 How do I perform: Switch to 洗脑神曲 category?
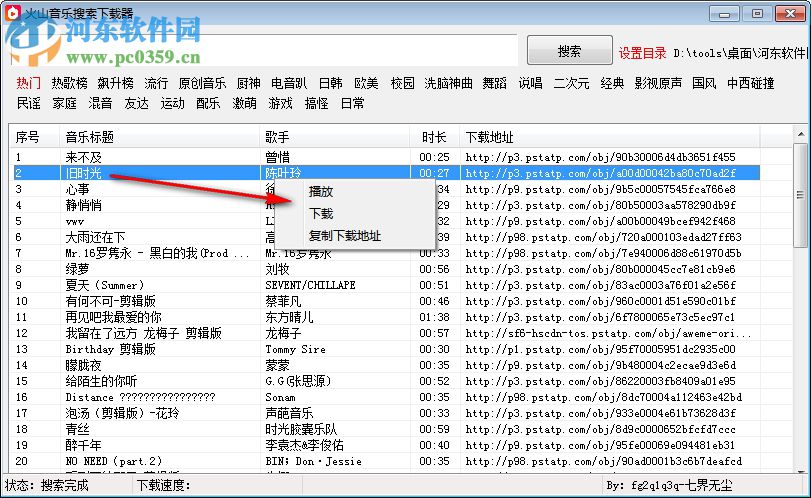(448, 83)
